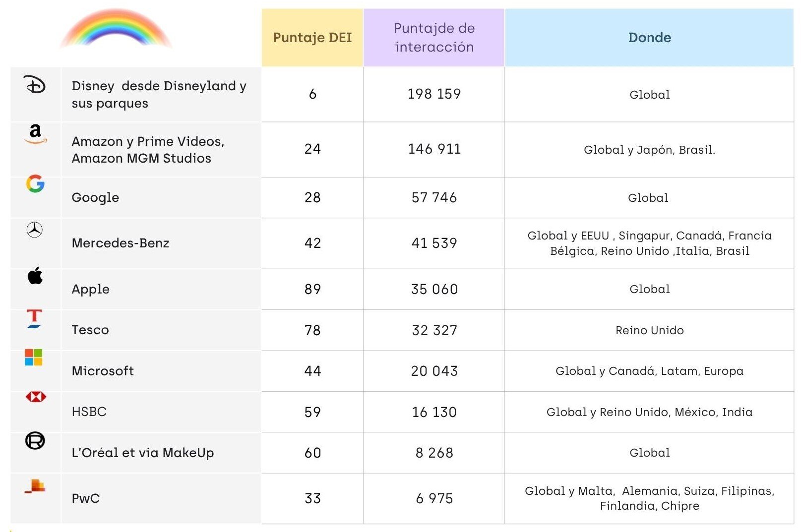Click the HSBC company name
This screenshot has width=801, height=532.
coord(89,412)
